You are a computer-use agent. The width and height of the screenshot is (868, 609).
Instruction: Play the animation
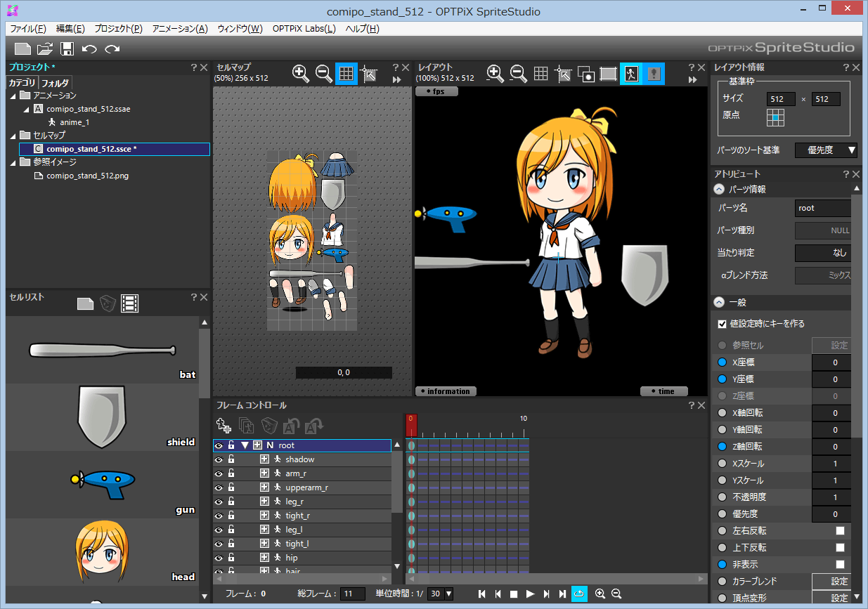531,594
